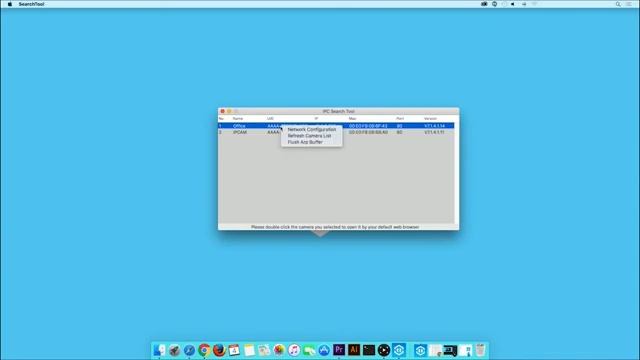Select the IPCAM camera row name
The width and height of the screenshot is (640, 360).
240,132
